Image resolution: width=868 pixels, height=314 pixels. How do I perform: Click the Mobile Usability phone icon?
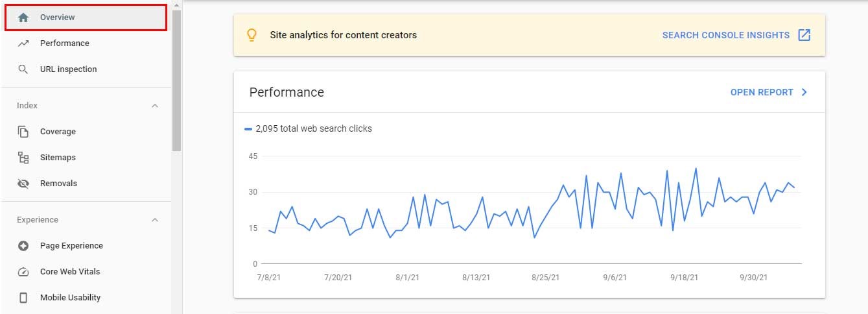pyautogui.click(x=23, y=298)
